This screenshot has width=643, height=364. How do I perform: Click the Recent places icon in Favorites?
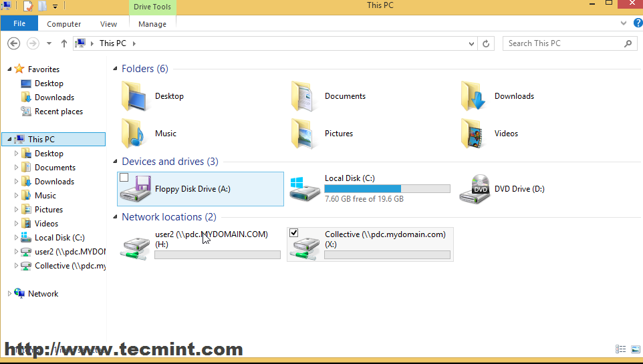(x=26, y=111)
